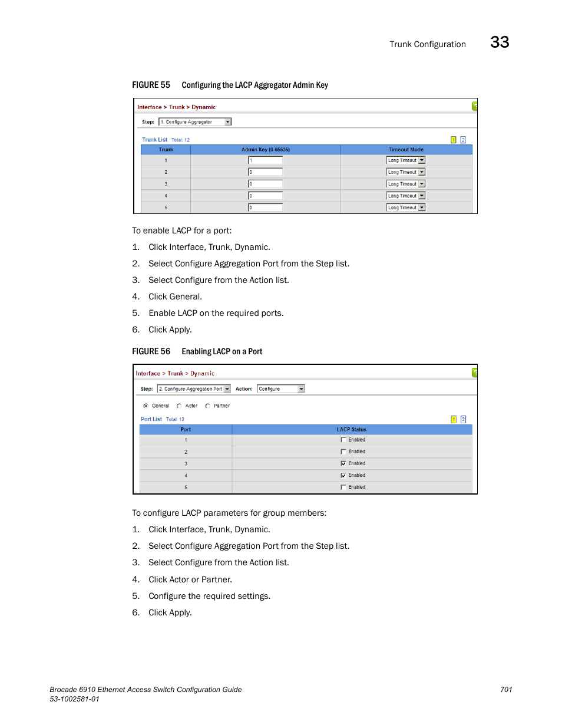The height and width of the screenshot is (728, 562).
Task: Go to page 2 of Trunk List
Action: tap(463, 140)
